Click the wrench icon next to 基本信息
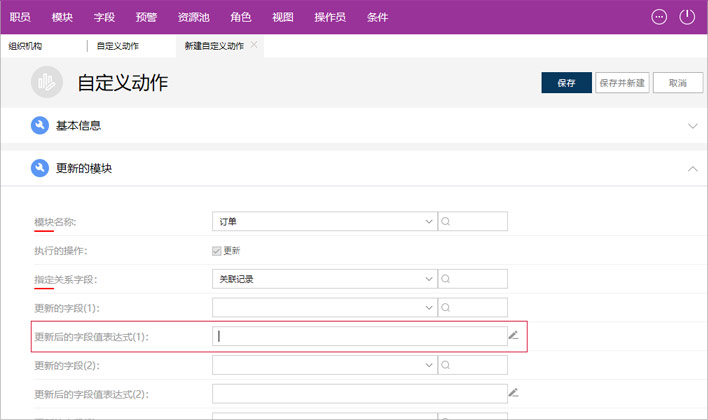Image resolution: width=708 pixels, height=420 pixels. (39, 126)
